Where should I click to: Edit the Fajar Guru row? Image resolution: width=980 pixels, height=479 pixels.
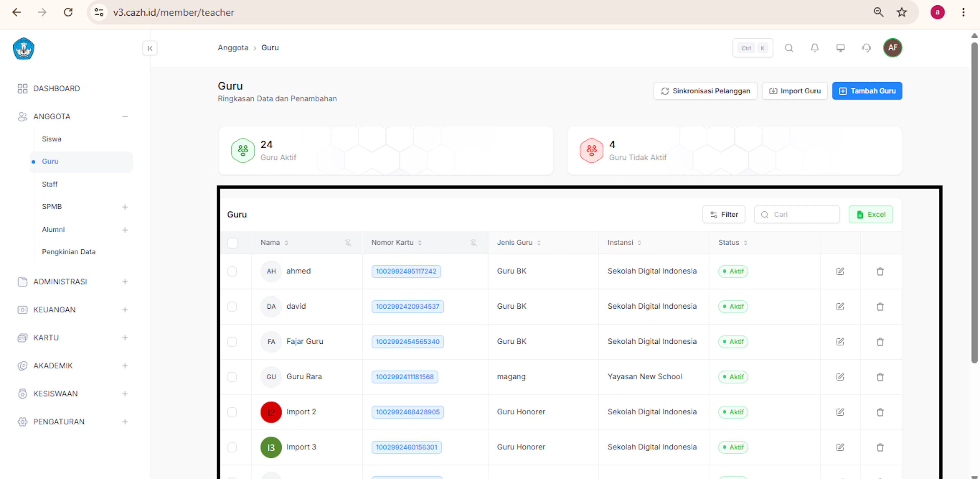840,342
